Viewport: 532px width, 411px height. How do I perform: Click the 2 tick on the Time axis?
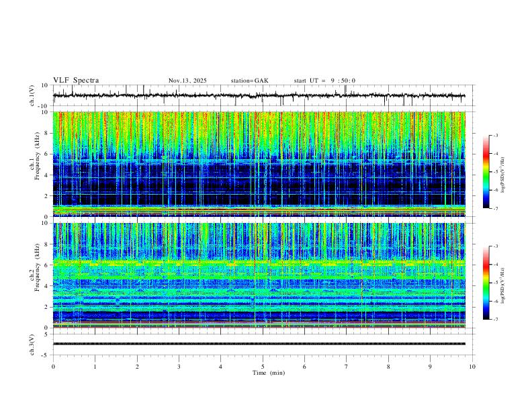(x=137, y=367)
